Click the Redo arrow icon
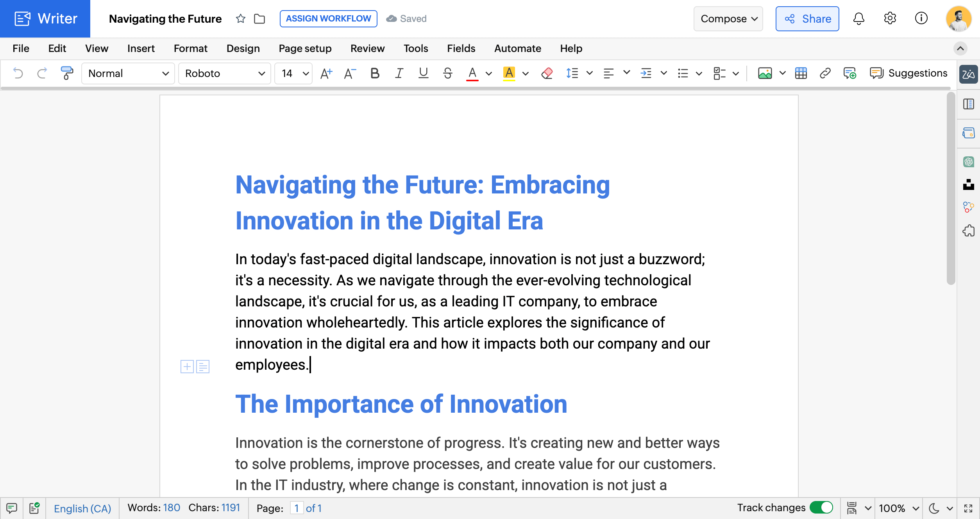 point(42,73)
